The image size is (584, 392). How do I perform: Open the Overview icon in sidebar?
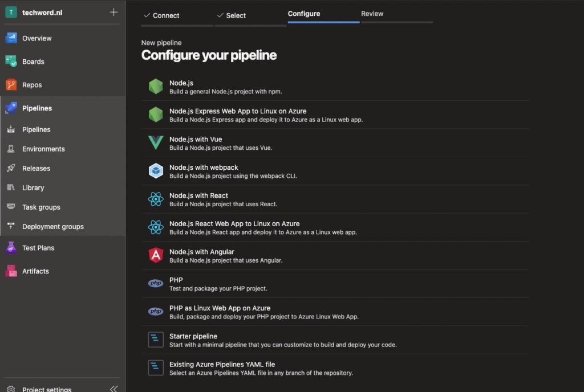point(11,38)
